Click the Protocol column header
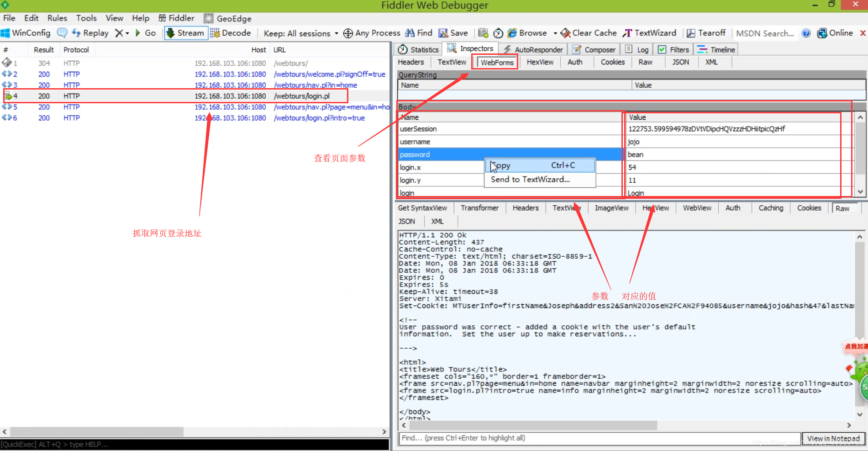 point(76,50)
